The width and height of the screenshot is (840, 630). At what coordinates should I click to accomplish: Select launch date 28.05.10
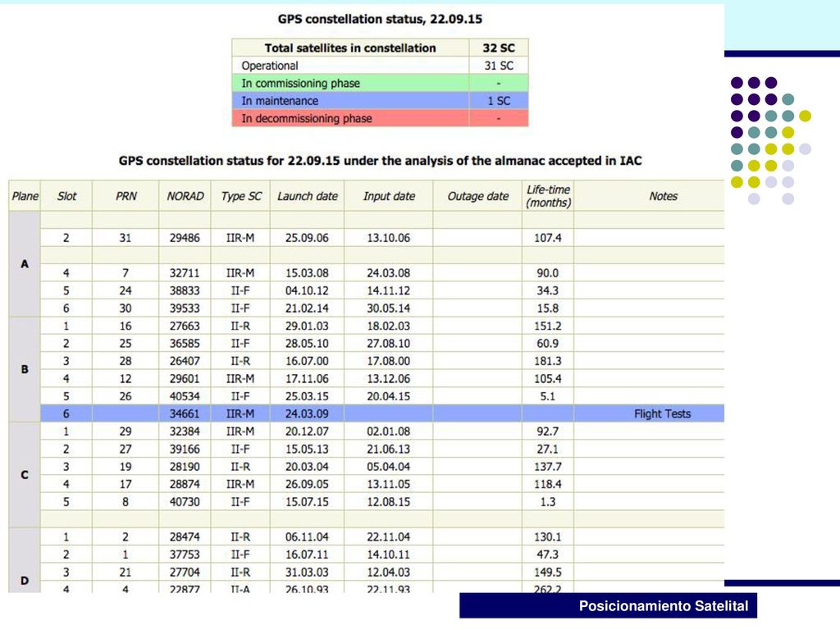307,344
